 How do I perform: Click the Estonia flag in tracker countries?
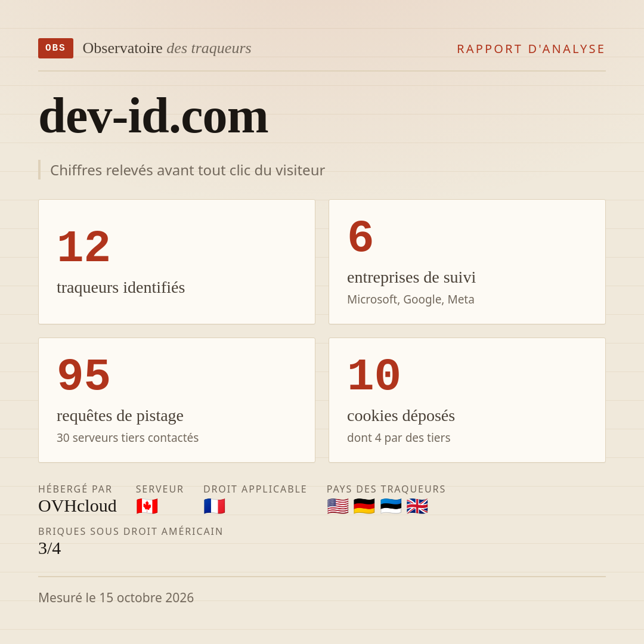coord(391,506)
